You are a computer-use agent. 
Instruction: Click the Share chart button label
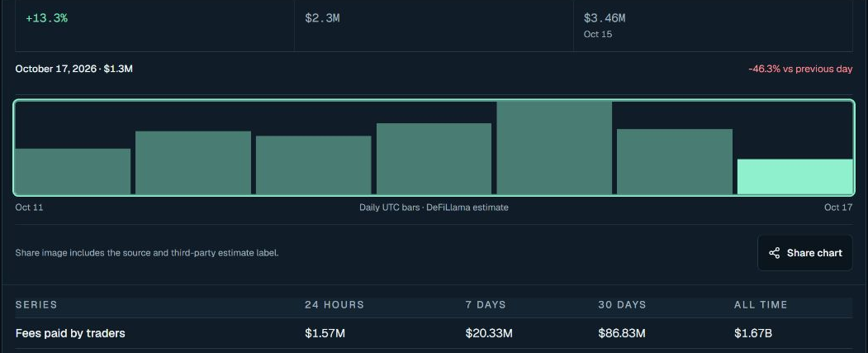pos(814,253)
